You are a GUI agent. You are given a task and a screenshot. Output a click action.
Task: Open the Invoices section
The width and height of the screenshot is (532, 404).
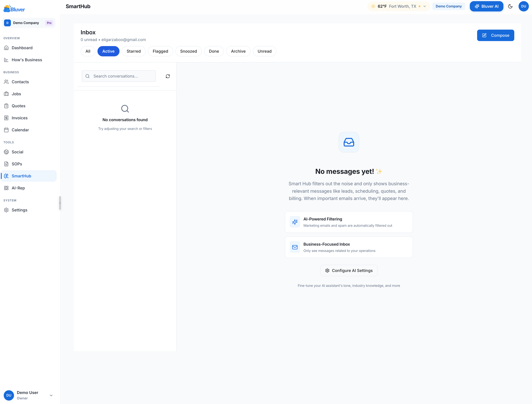tap(29, 118)
